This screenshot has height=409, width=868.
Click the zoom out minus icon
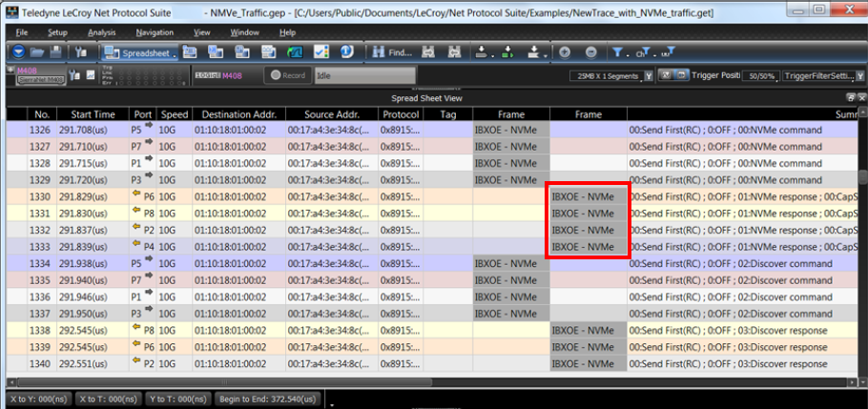point(591,52)
